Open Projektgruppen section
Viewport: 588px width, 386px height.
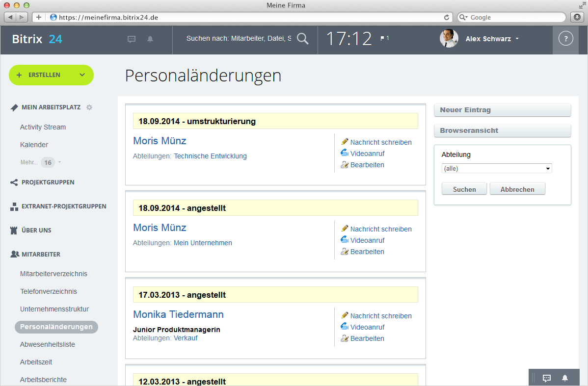(x=48, y=182)
